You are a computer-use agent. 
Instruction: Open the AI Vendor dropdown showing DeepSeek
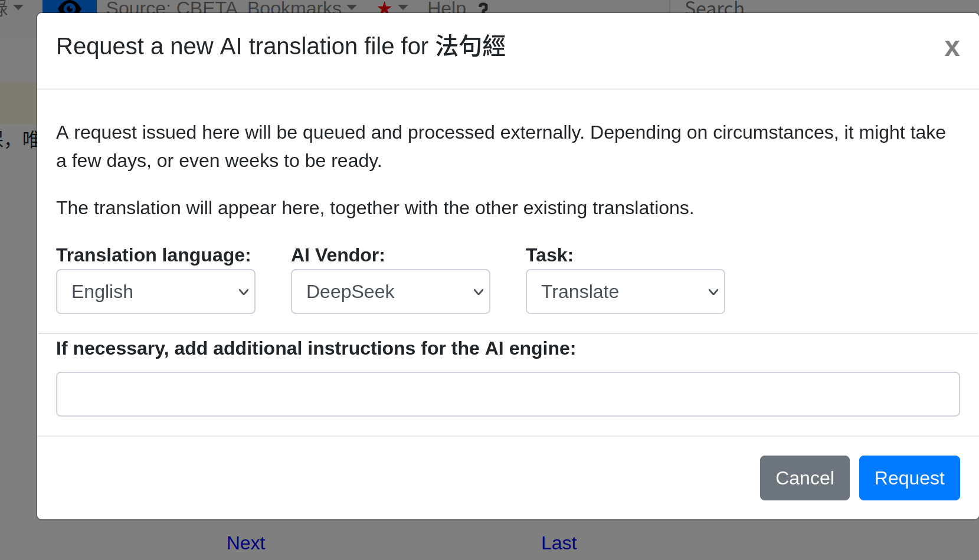click(x=390, y=292)
